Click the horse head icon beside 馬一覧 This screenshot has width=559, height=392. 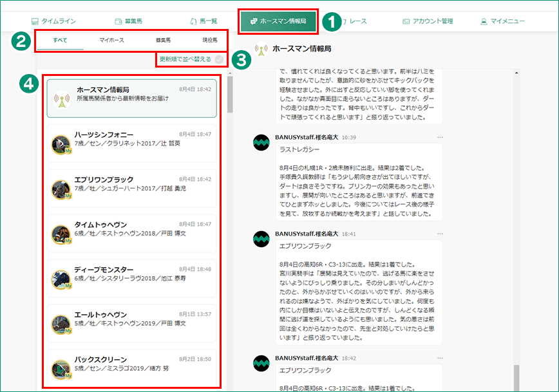tap(193, 21)
